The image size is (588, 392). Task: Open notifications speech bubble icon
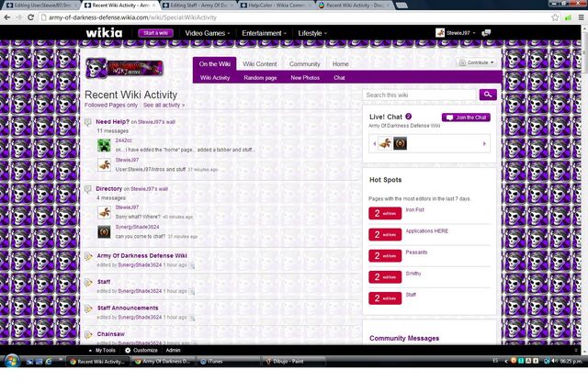(486, 33)
